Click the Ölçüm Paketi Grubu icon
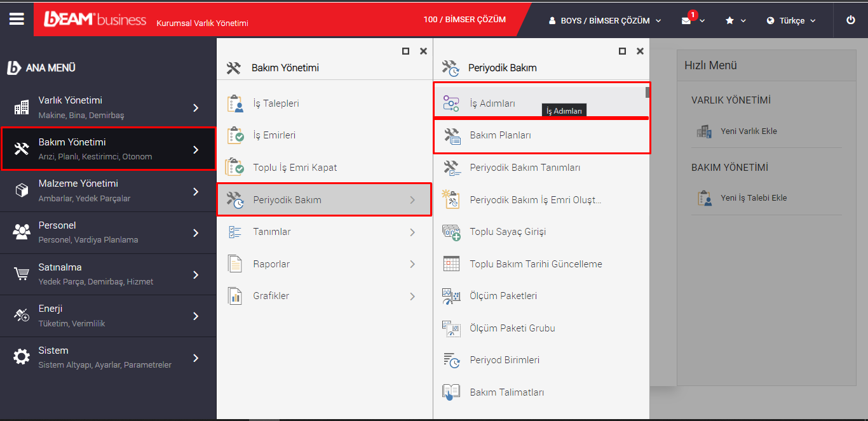This screenshot has height=421, width=868. [451, 328]
